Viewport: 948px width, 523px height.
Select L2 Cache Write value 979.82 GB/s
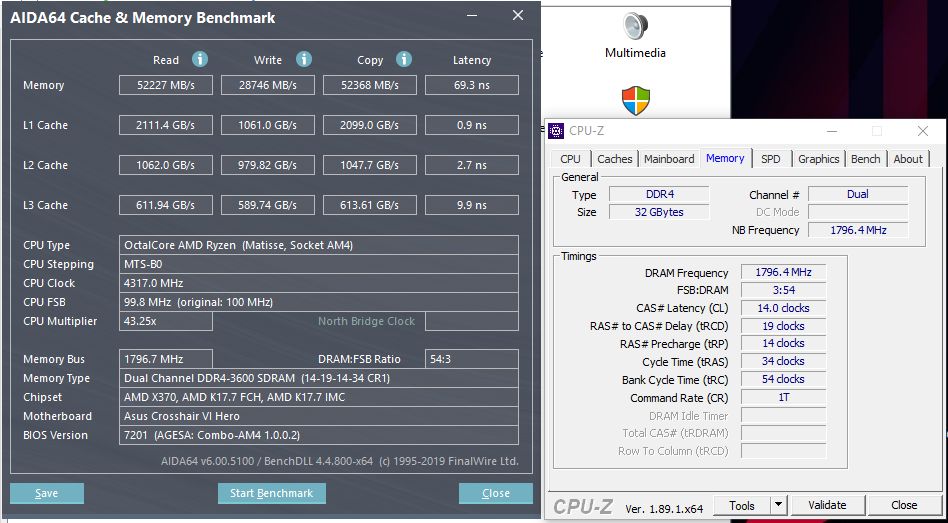click(x=268, y=165)
